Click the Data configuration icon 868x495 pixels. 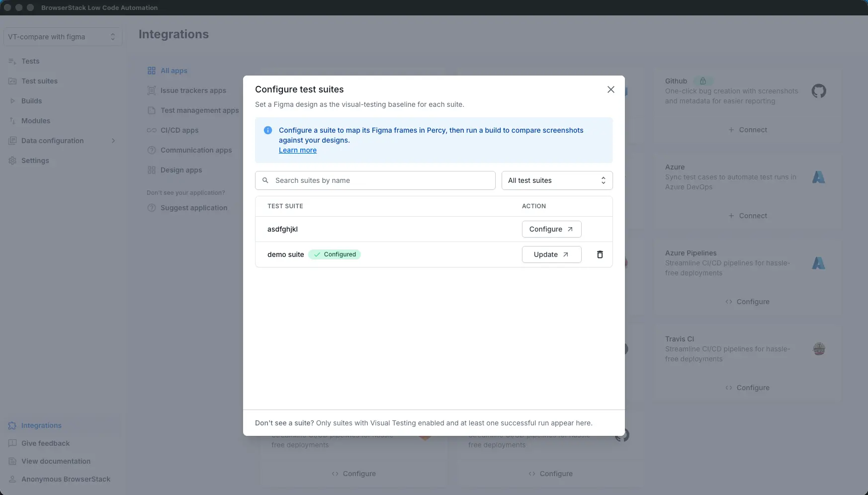click(x=12, y=141)
